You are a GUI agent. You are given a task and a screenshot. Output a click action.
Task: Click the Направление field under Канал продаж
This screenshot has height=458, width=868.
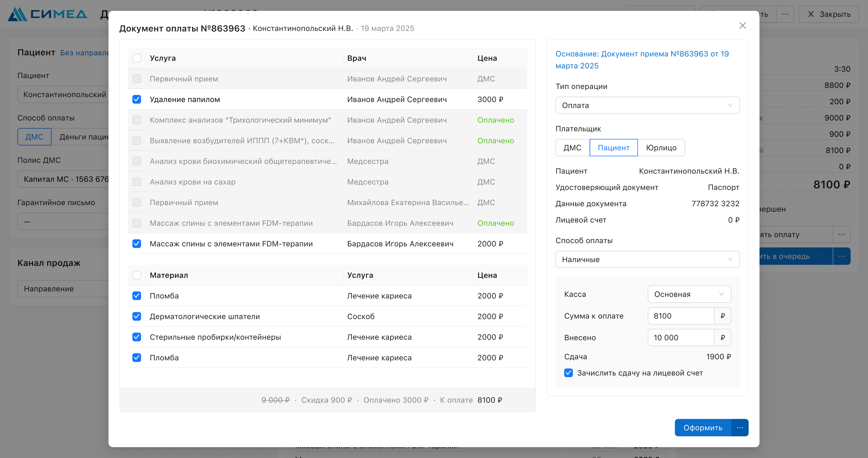click(63, 289)
